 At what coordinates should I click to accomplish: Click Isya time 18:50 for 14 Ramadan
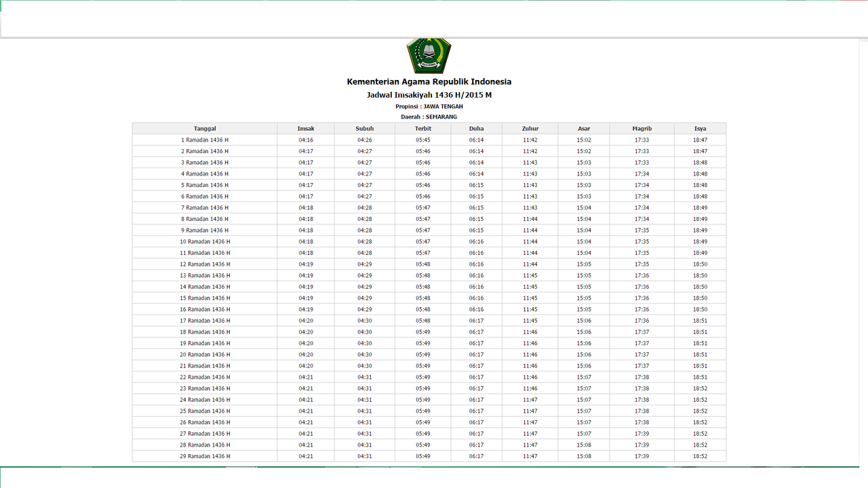coord(701,287)
